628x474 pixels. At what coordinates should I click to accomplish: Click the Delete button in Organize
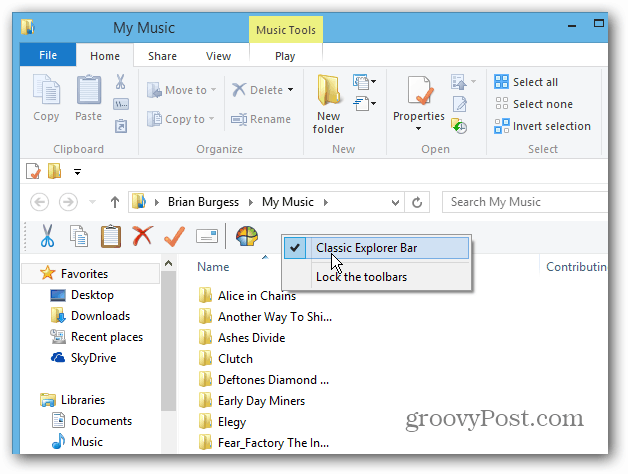tap(258, 90)
